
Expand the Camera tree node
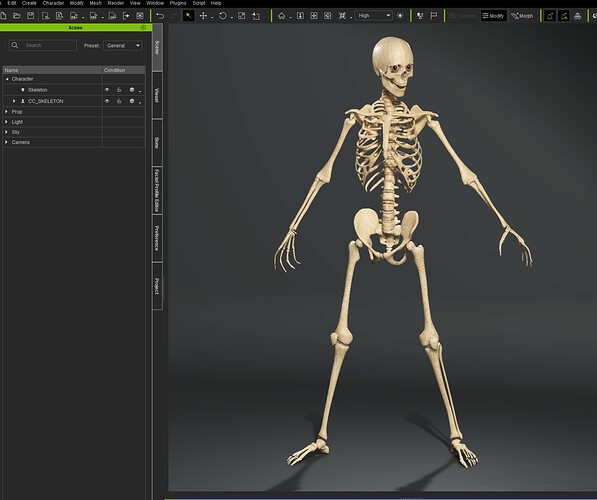[x=6, y=142]
